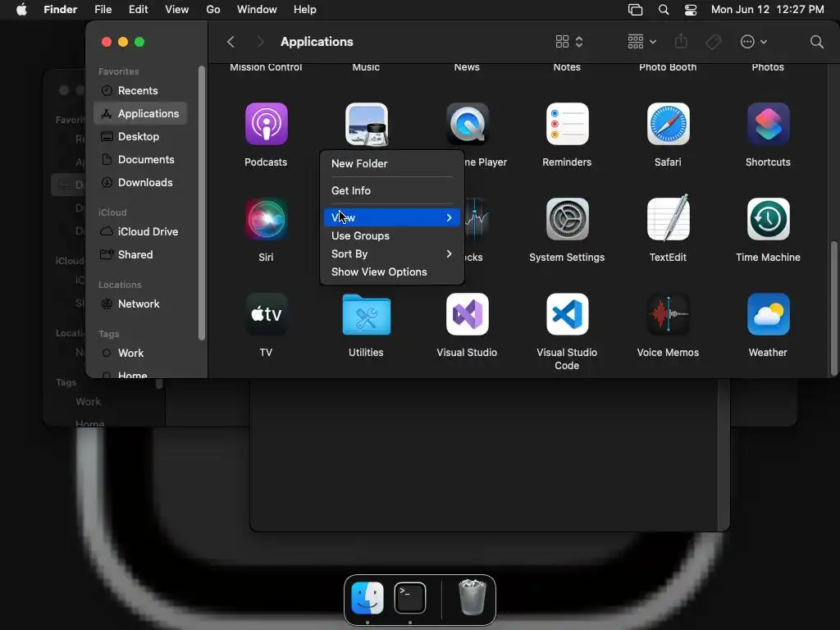The width and height of the screenshot is (840, 630).
Task: Open the Shortcuts app icon
Action: click(x=768, y=125)
